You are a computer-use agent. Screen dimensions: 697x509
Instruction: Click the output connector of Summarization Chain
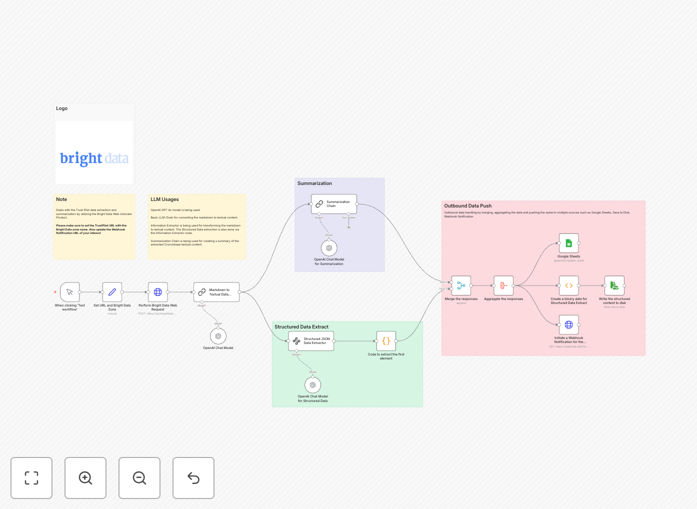pyautogui.click(x=357, y=204)
